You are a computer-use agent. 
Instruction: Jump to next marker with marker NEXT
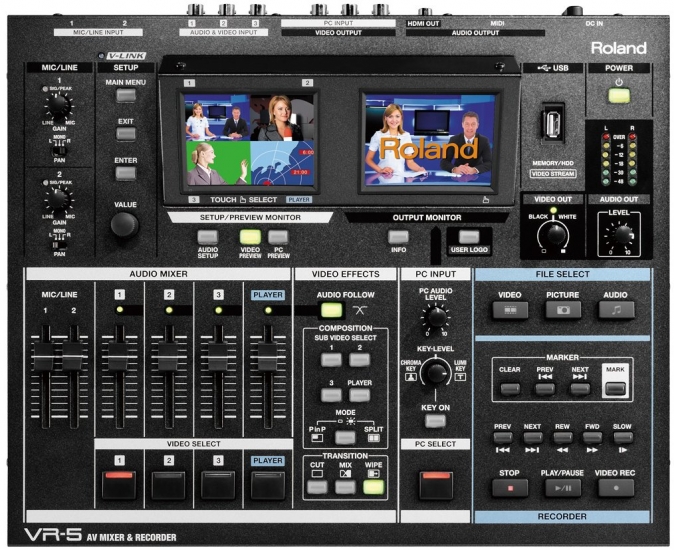[579, 389]
